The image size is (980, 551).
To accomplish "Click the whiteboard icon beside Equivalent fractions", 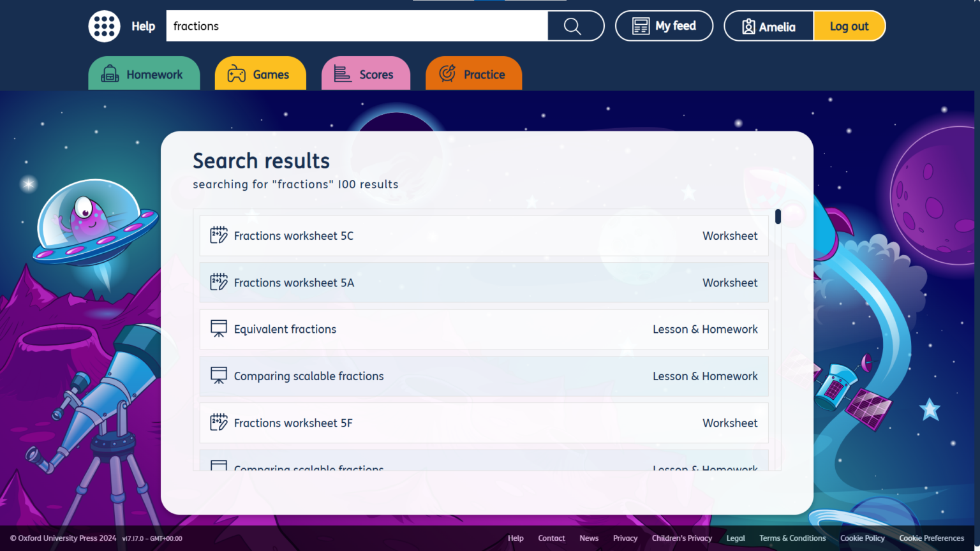I will pyautogui.click(x=219, y=328).
